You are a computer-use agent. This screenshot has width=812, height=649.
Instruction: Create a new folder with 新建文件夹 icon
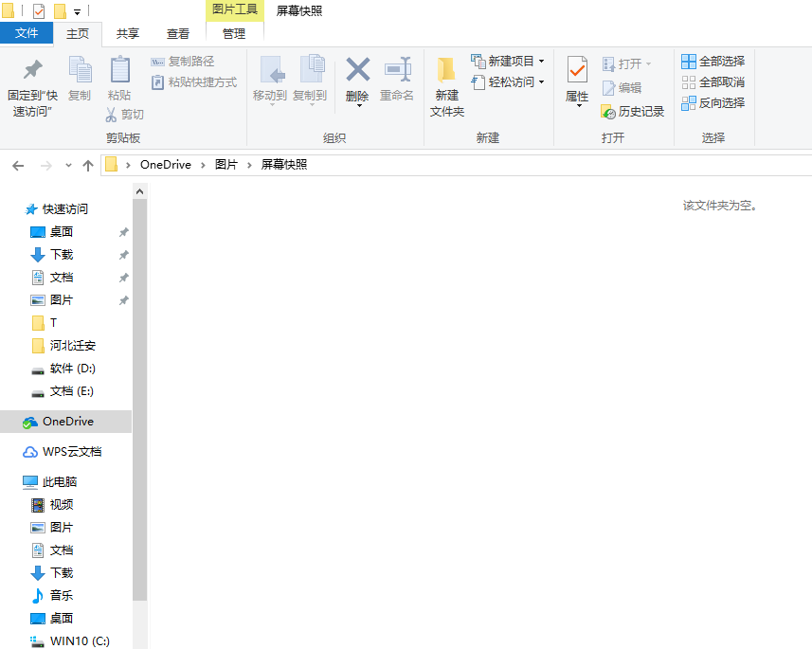(446, 72)
